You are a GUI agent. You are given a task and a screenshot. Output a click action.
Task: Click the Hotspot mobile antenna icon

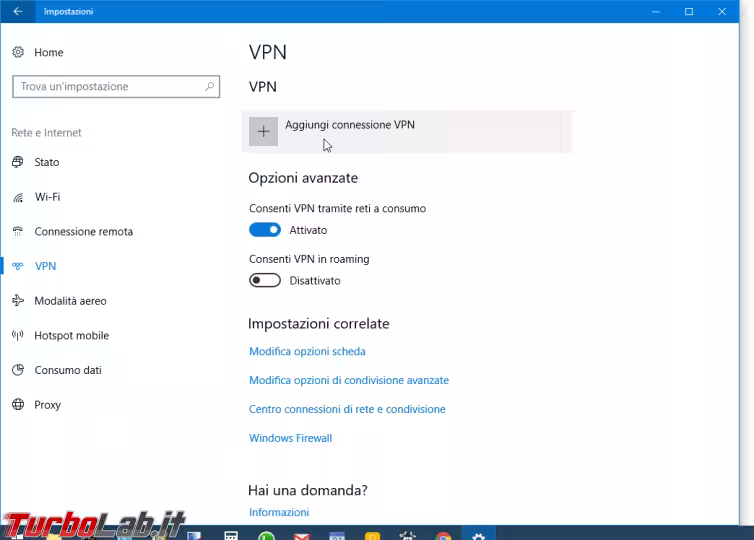point(18,335)
